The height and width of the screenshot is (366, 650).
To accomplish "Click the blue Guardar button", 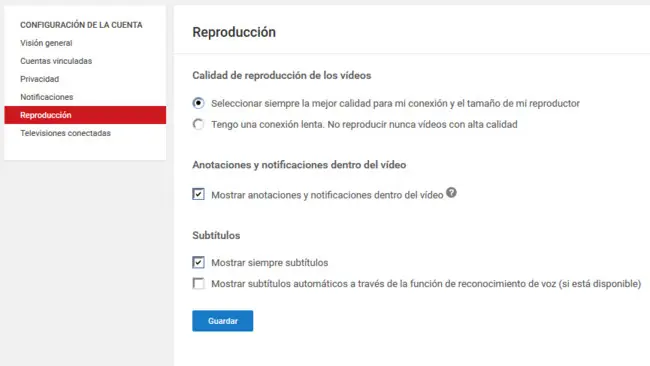I will coord(223,321).
